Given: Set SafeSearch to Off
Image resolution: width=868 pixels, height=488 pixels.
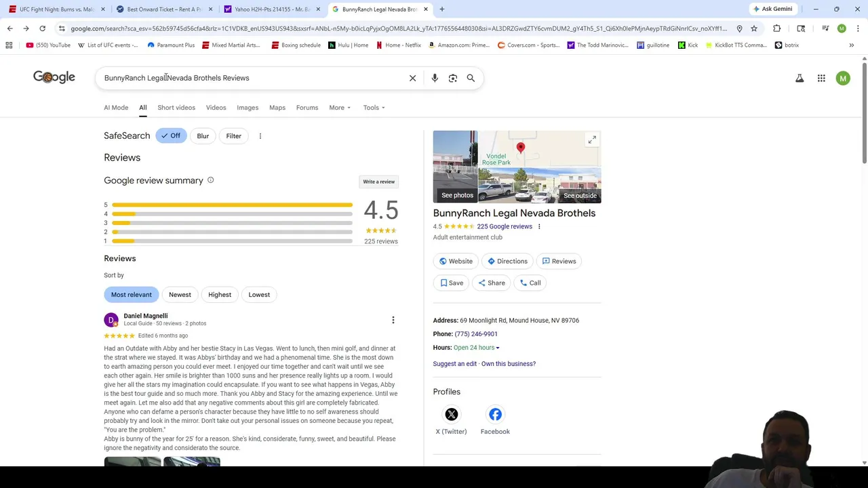Looking at the screenshot, I should pyautogui.click(x=171, y=136).
